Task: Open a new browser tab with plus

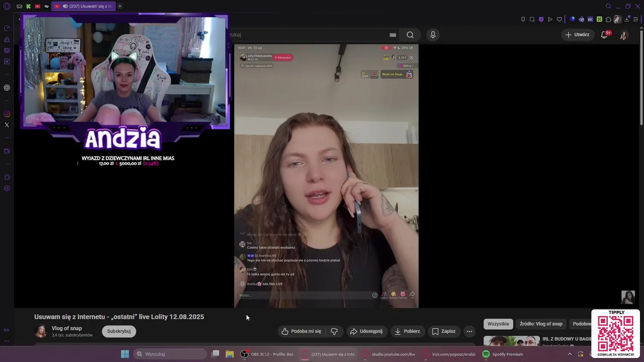Action: coord(120,7)
